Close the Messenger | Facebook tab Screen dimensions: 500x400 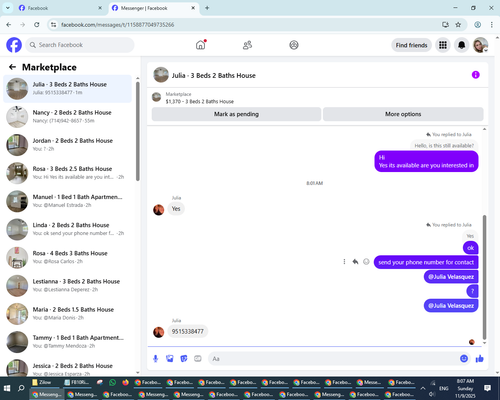(x=193, y=8)
